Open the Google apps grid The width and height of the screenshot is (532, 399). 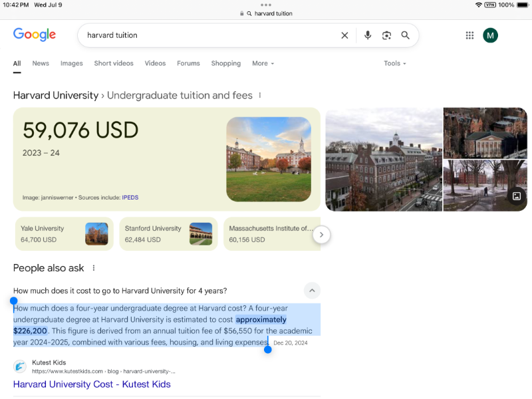point(469,35)
